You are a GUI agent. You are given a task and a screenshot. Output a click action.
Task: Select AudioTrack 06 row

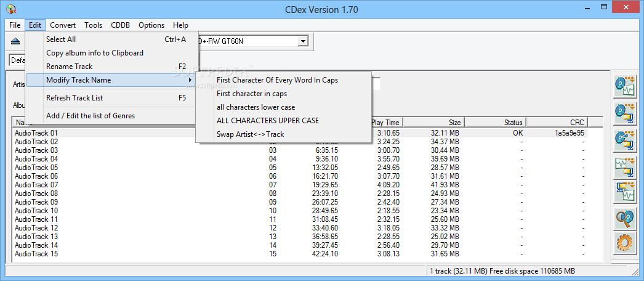pyautogui.click(x=300, y=176)
